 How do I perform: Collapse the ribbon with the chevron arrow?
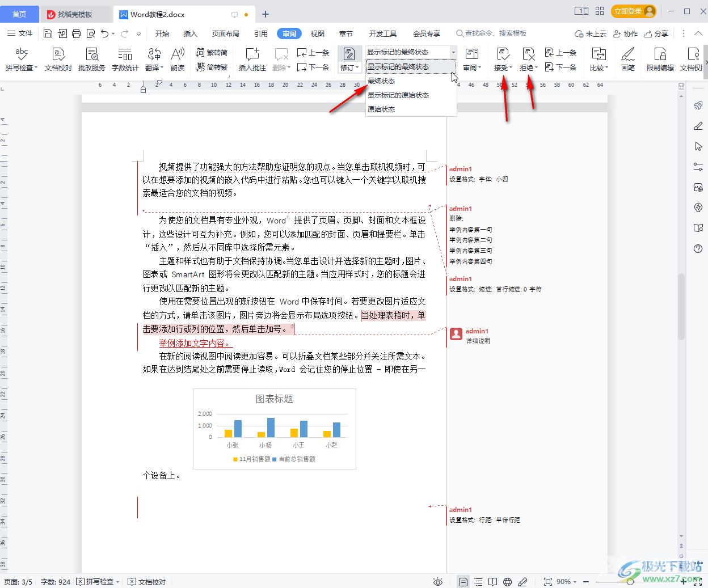coord(698,33)
